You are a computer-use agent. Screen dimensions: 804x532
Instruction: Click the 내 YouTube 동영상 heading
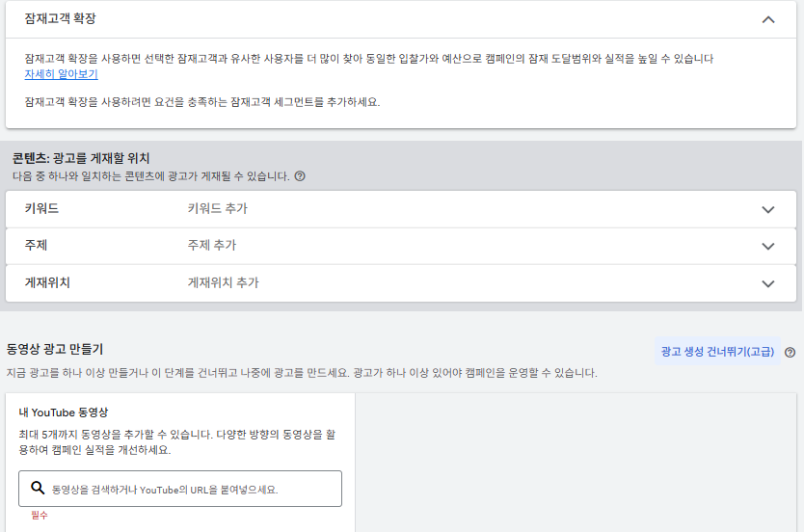tap(64, 412)
